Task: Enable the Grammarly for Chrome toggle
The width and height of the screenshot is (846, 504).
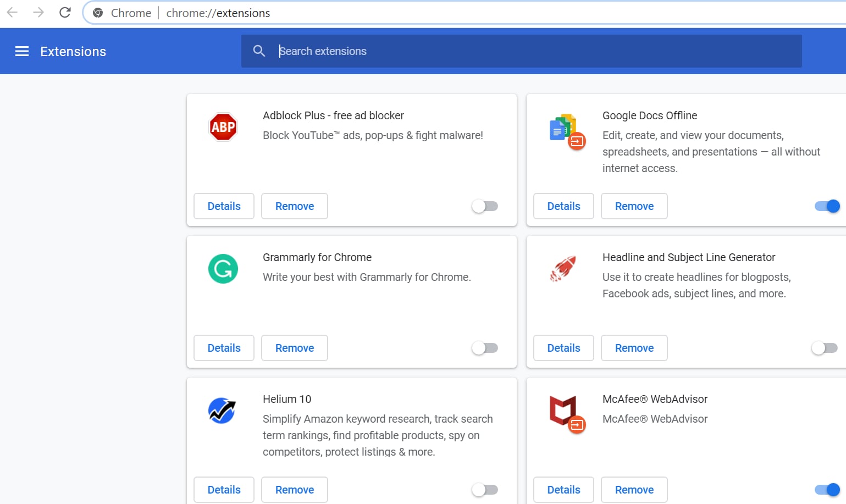Action: [485, 348]
